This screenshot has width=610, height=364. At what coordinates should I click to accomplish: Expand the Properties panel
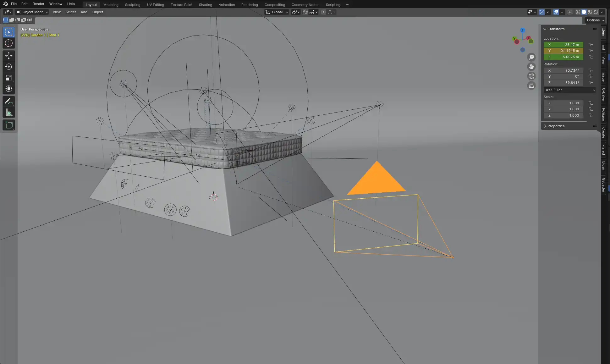(545, 126)
